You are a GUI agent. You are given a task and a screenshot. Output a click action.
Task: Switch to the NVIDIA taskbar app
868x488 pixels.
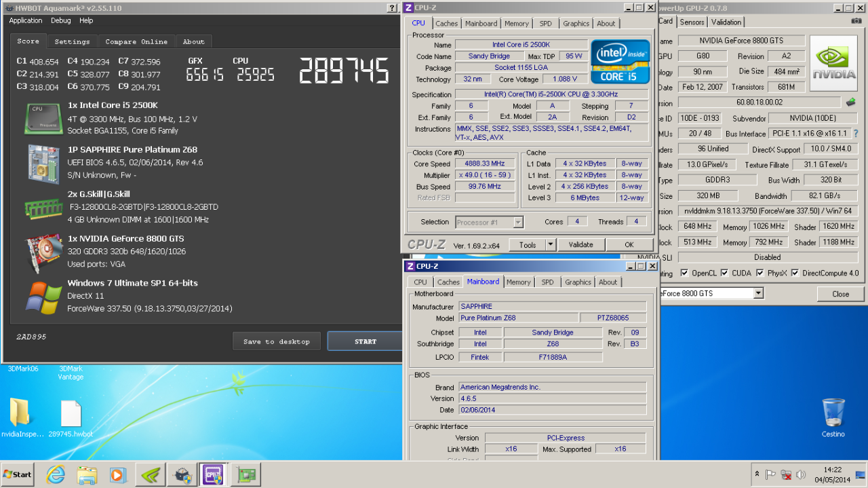(150, 474)
